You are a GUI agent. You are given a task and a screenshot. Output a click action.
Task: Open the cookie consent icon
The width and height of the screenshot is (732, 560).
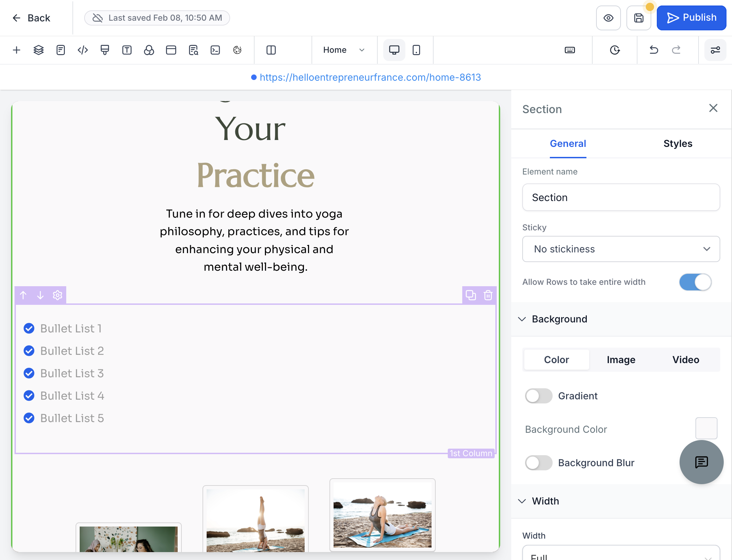point(237,50)
